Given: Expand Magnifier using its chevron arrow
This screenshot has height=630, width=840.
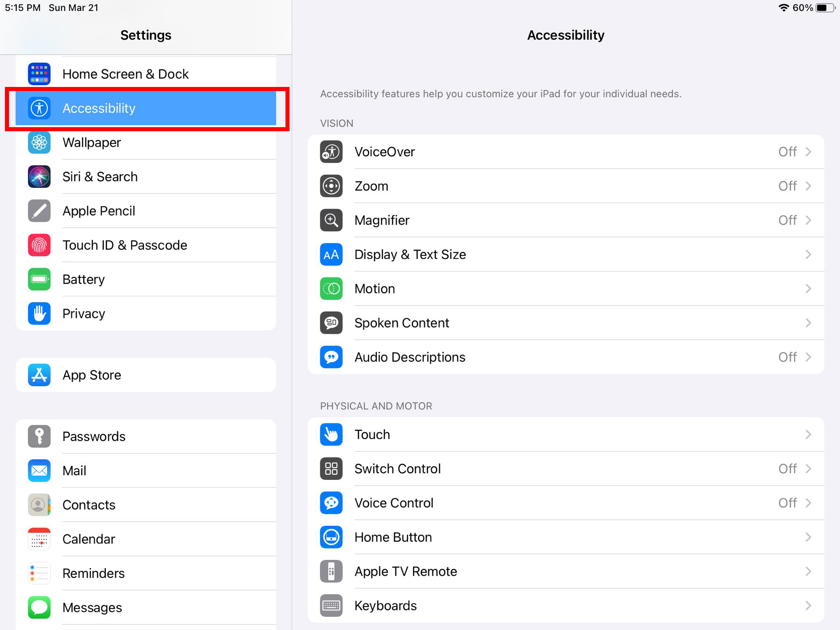Looking at the screenshot, I should (x=808, y=220).
